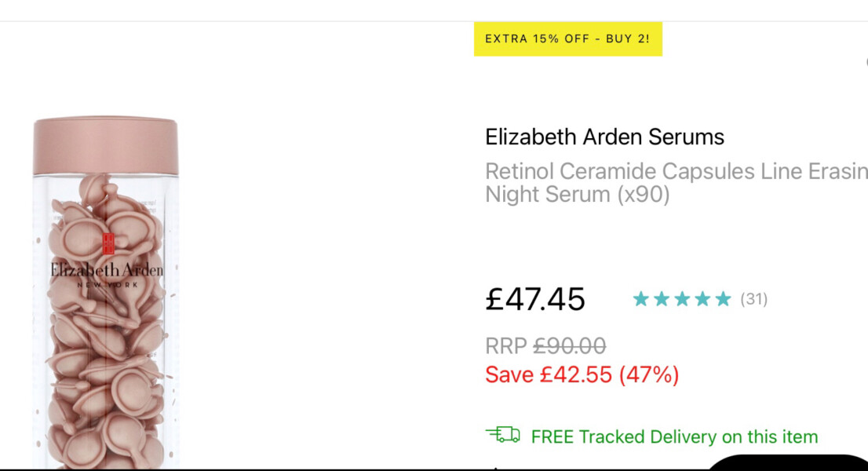Image resolution: width=868 pixels, height=471 pixels.
Task: Click the middle star in the rating
Action: pyautogui.click(x=681, y=299)
